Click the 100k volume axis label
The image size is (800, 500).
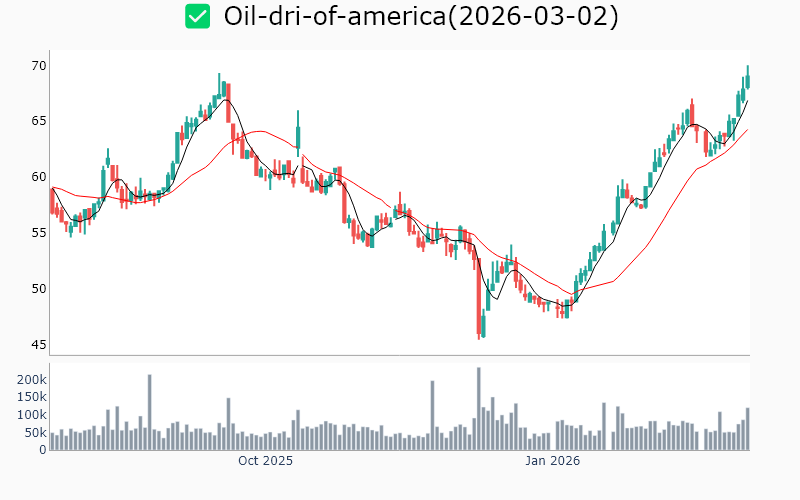31,415
